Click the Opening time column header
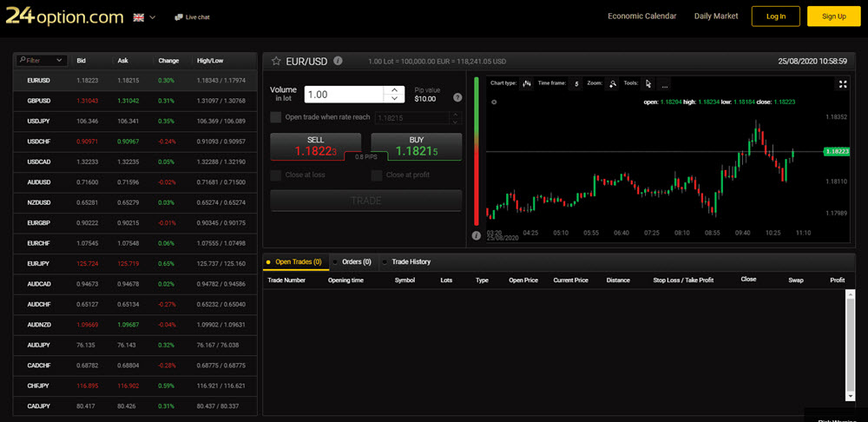 [345, 280]
